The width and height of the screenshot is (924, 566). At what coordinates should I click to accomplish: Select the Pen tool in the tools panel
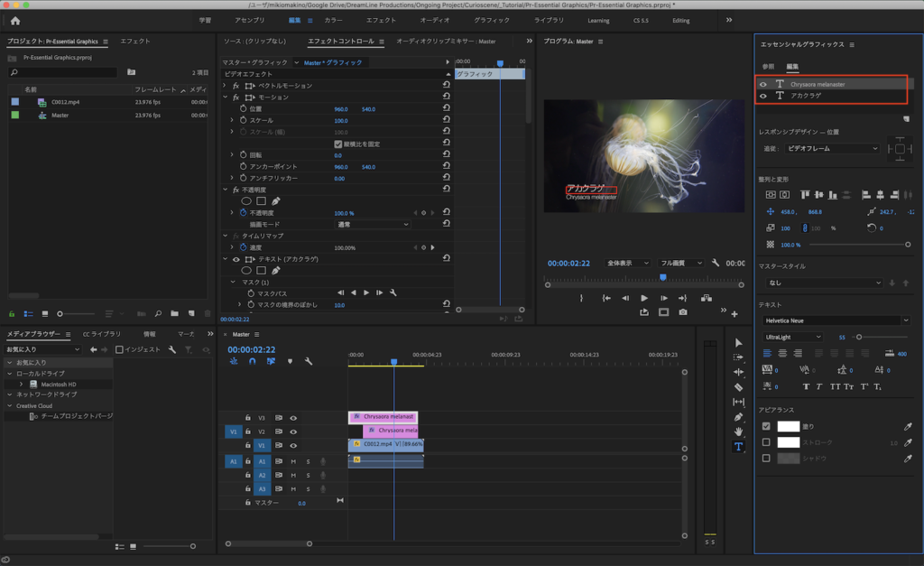tap(738, 417)
